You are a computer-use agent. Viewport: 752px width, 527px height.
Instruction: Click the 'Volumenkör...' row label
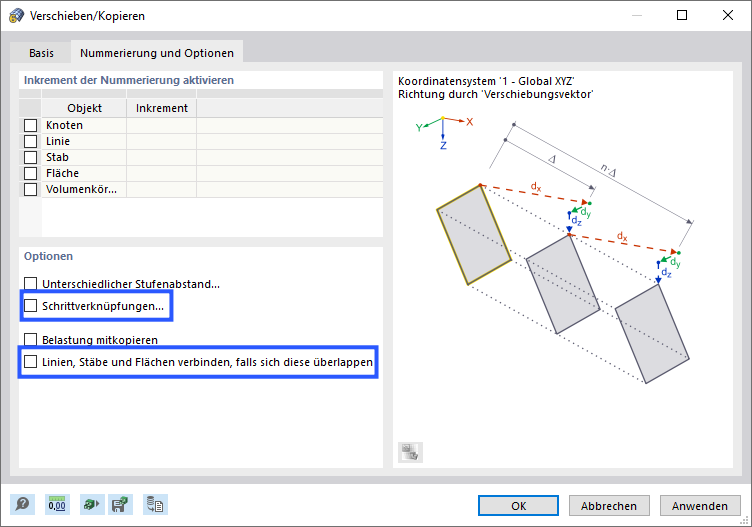coord(81,189)
